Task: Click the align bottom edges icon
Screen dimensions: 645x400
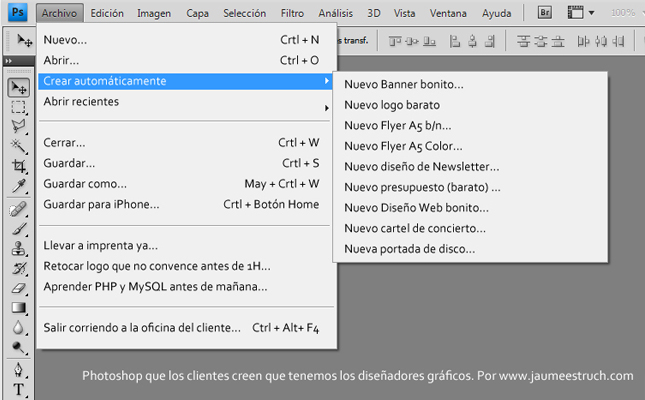Action: [429, 41]
